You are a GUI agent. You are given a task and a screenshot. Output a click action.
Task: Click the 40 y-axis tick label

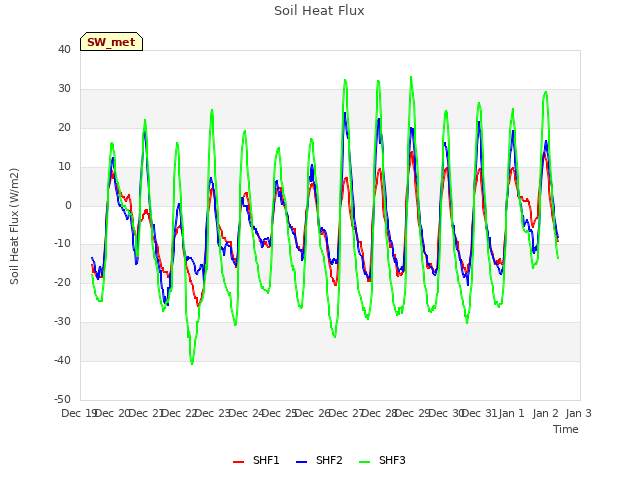tap(64, 50)
